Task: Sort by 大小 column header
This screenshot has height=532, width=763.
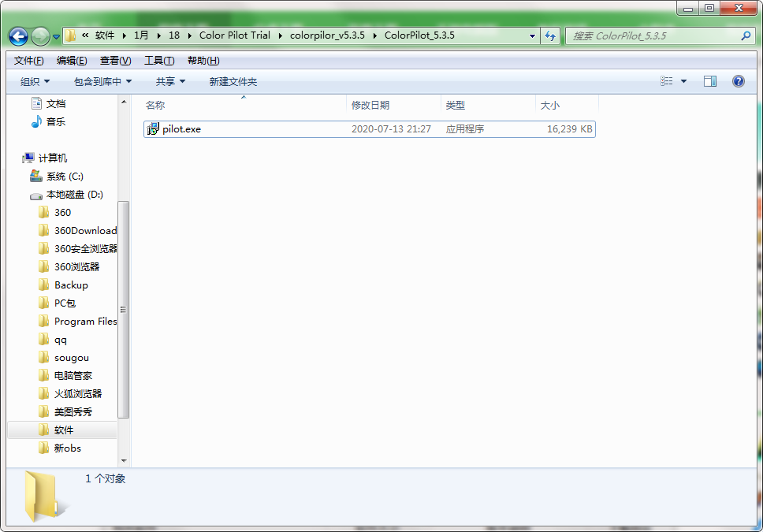Action: point(567,105)
